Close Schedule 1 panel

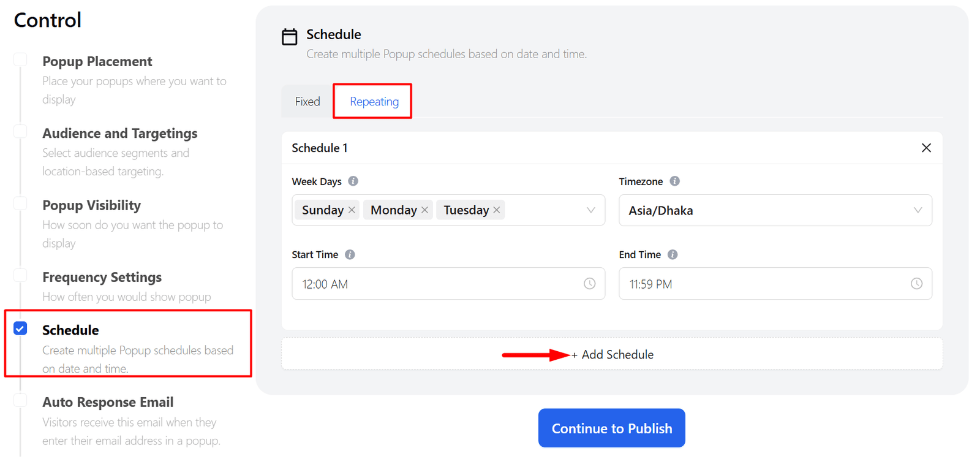click(926, 148)
